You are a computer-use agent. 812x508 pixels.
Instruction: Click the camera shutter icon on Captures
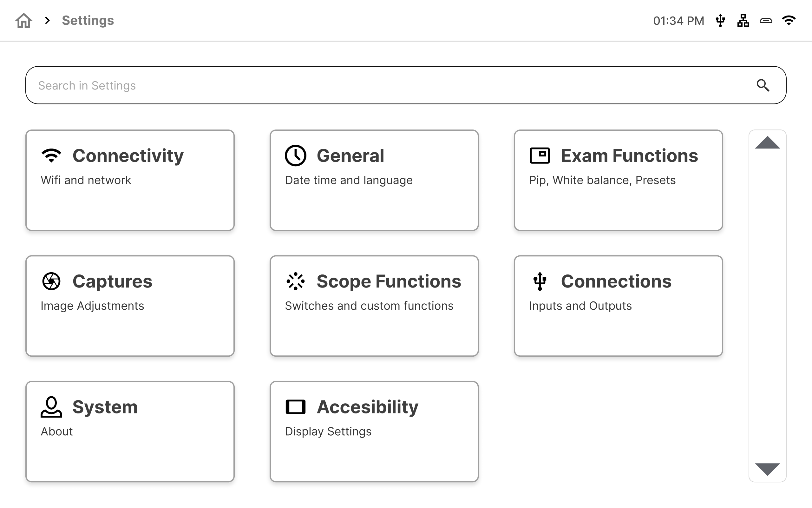click(51, 281)
